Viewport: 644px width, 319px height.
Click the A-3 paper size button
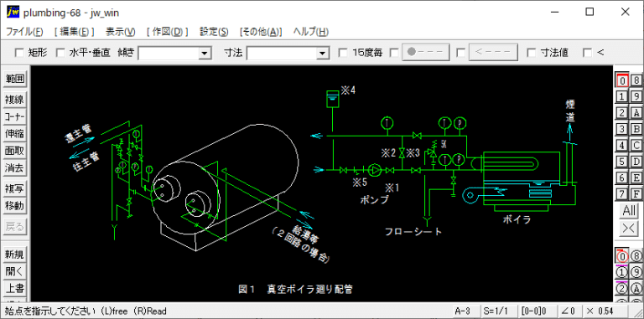tap(465, 311)
